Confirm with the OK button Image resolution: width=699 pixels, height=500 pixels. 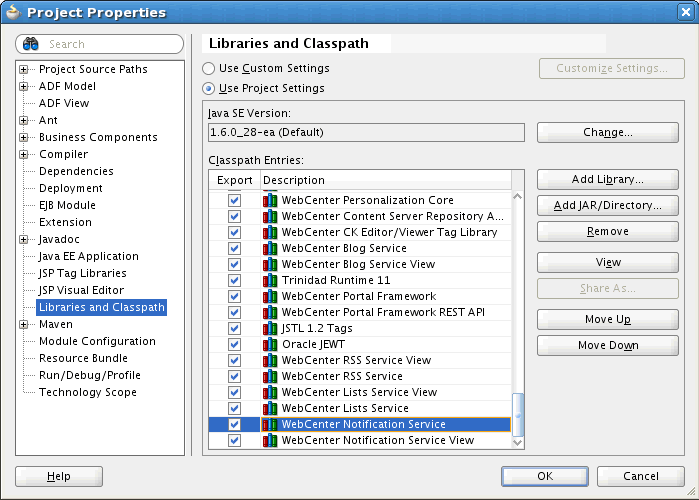pos(545,476)
